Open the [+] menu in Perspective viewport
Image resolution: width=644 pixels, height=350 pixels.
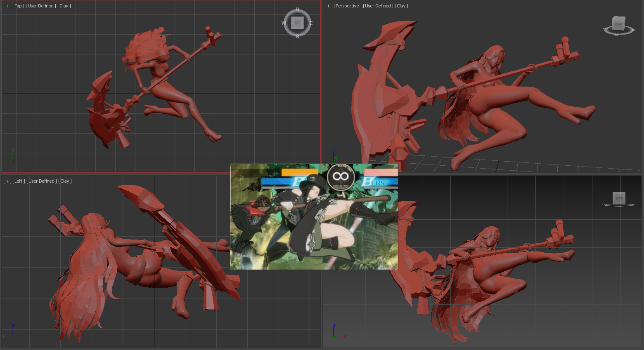point(328,6)
